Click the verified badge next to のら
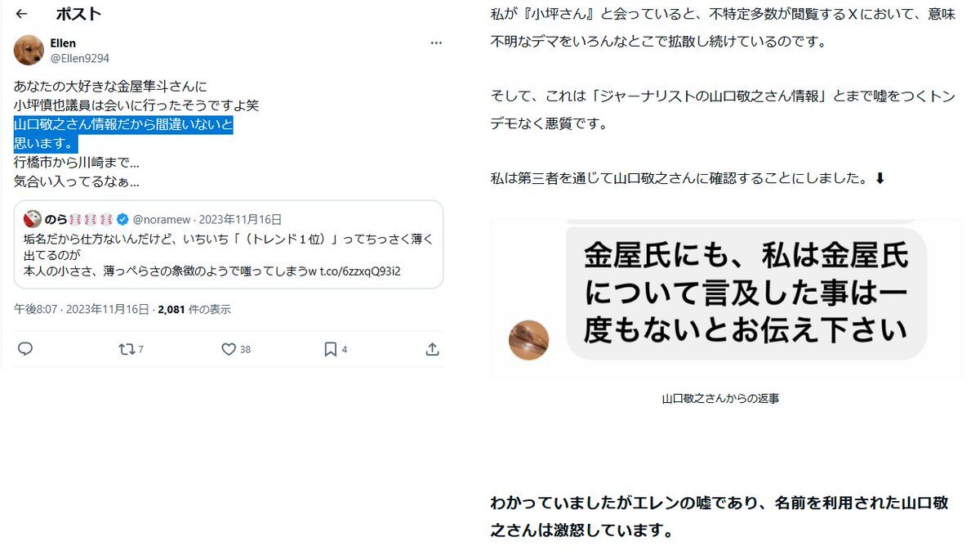 coord(122,219)
